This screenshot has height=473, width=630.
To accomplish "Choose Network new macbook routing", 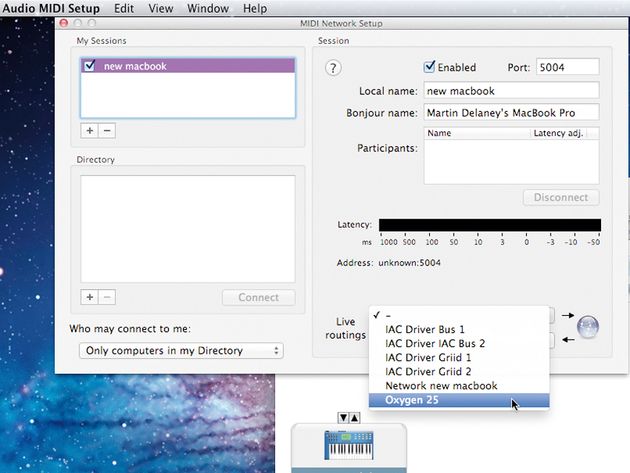I will pyautogui.click(x=459, y=386).
